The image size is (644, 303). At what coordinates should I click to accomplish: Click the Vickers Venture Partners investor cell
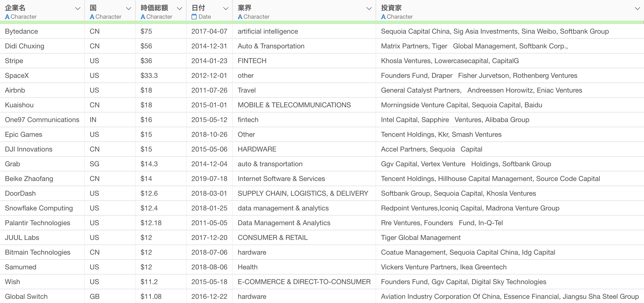510,267
